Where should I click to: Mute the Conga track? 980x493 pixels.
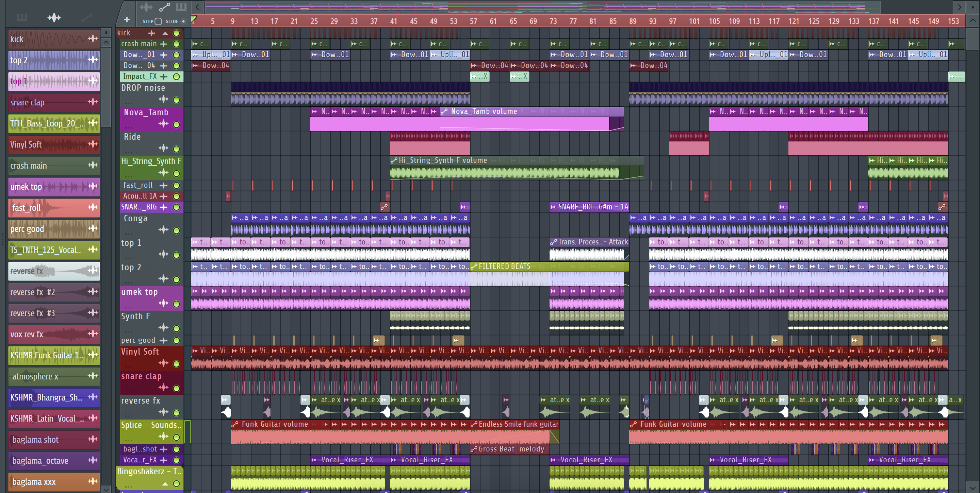click(177, 230)
